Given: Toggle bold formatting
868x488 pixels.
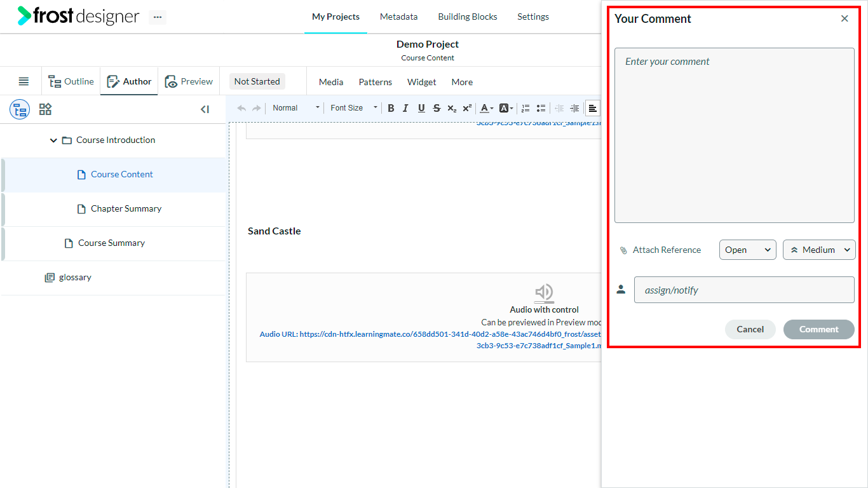Looking at the screenshot, I should click(391, 108).
